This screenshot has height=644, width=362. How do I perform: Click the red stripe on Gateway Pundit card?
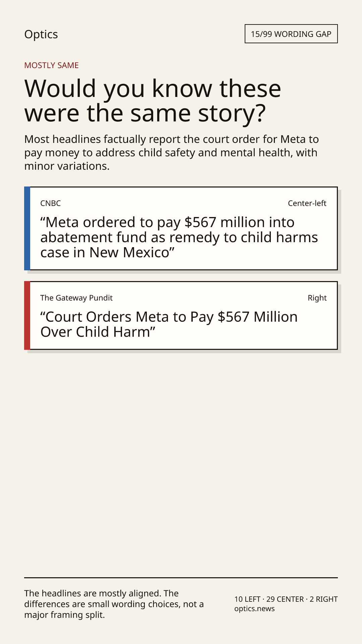tap(27, 315)
